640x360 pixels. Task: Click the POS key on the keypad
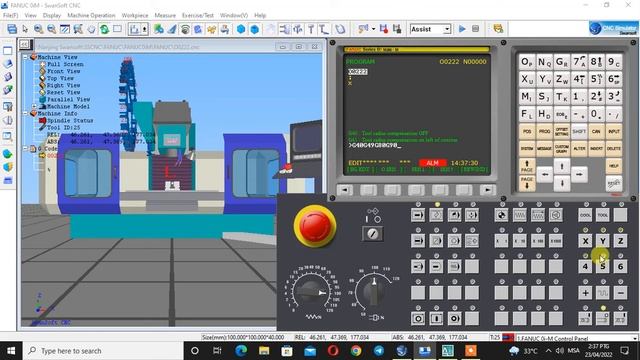click(x=527, y=132)
